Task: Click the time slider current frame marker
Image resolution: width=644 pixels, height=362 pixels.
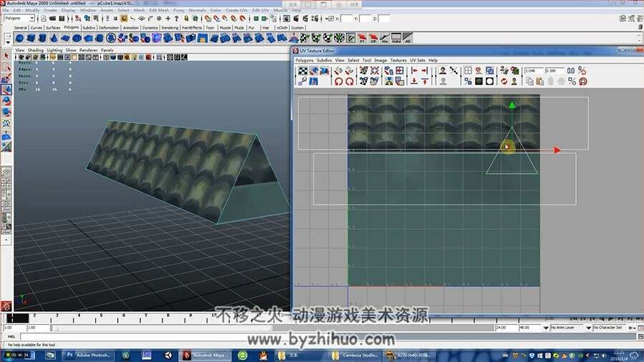Action: click(x=17, y=318)
